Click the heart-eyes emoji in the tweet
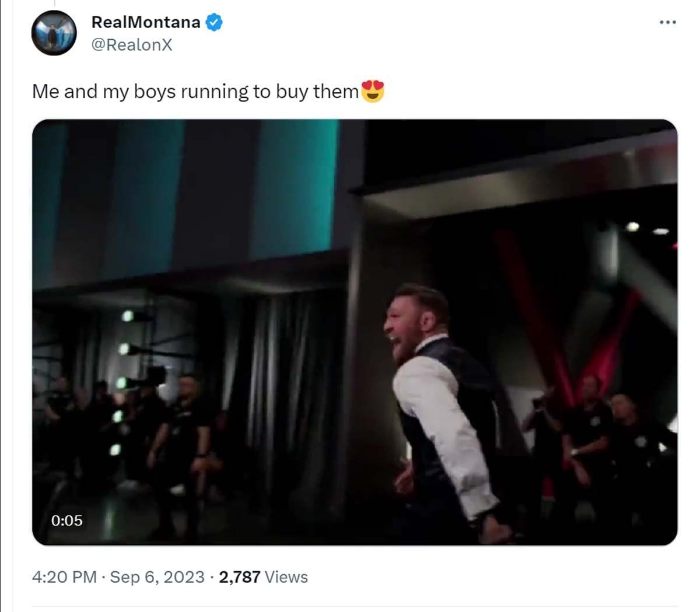700x612 pixels. pos(373,92)
